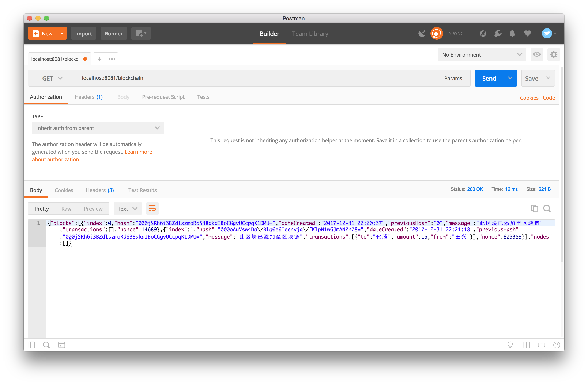The width and height of the screenshot is (588, 385).
Task: Open the request Tests tab
Action: [x=203, y=97]
